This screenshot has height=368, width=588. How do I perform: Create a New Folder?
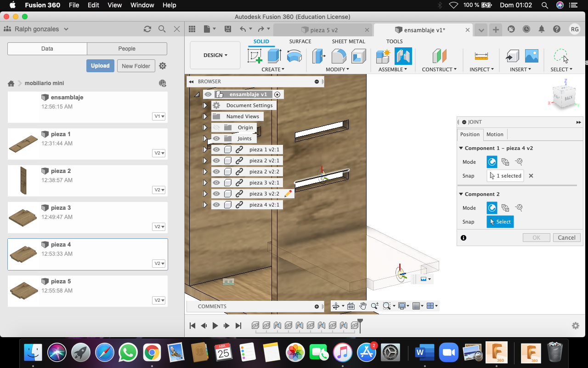(x=136, y=66)
